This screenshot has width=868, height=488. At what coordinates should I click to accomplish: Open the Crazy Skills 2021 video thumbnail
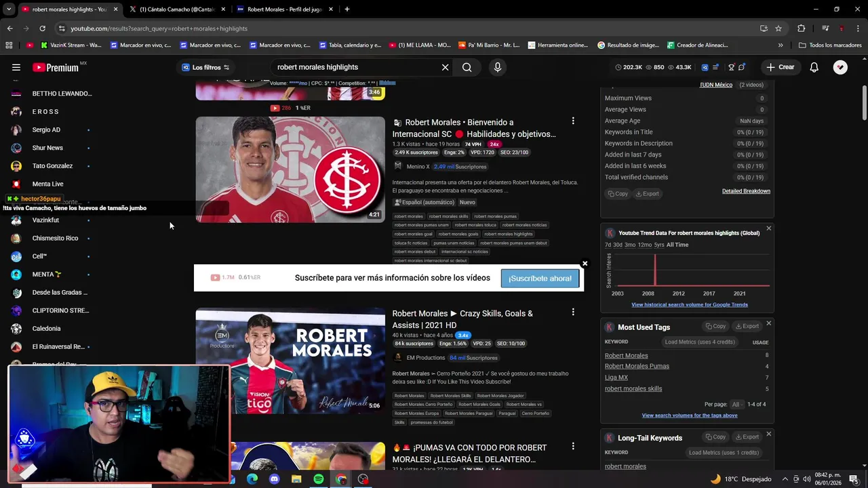[x=290, y=361]
